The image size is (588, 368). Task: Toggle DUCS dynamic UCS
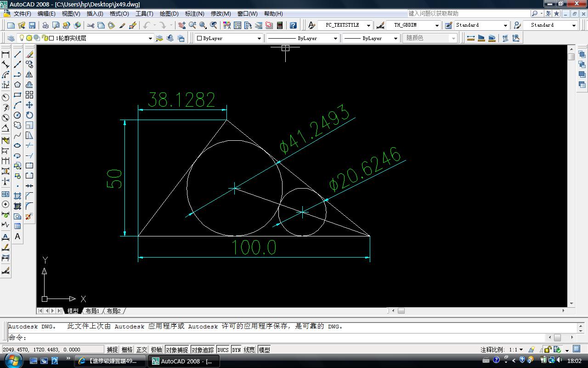click(223, 350)
